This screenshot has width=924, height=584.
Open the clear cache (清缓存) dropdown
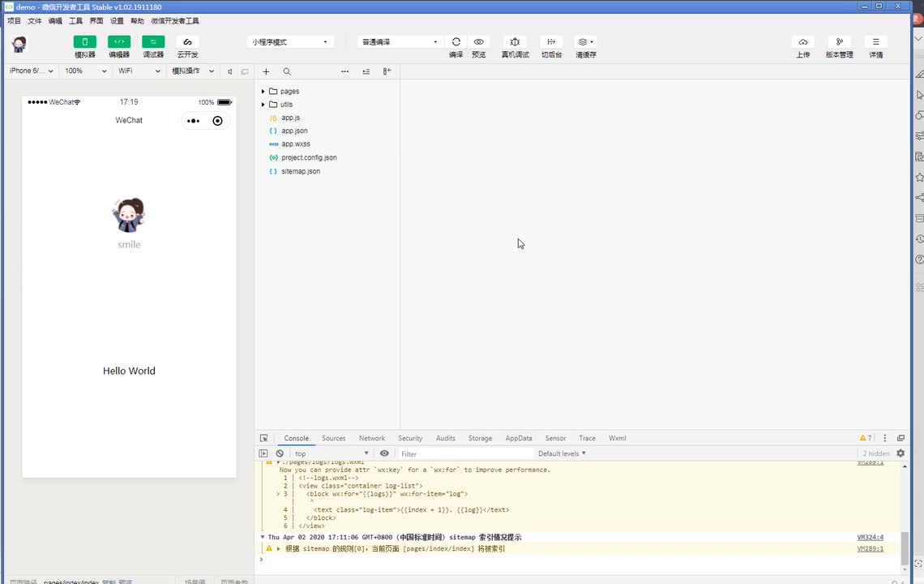point(586,42)
